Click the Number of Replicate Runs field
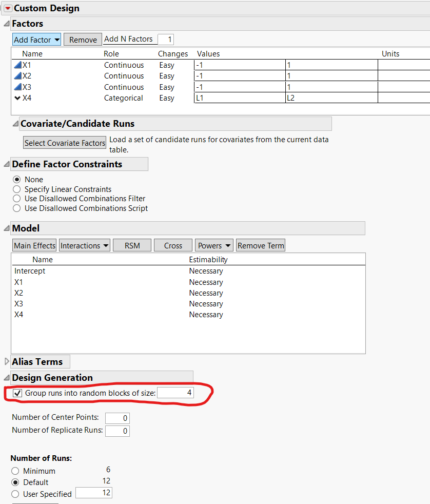The image size is (430, 504). (118, 431)
